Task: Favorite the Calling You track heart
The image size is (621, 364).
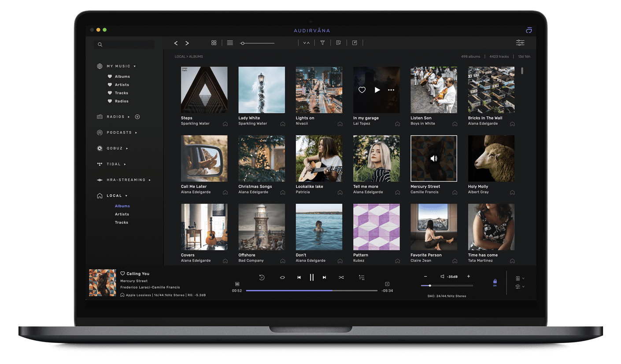Action: [123, 273]
